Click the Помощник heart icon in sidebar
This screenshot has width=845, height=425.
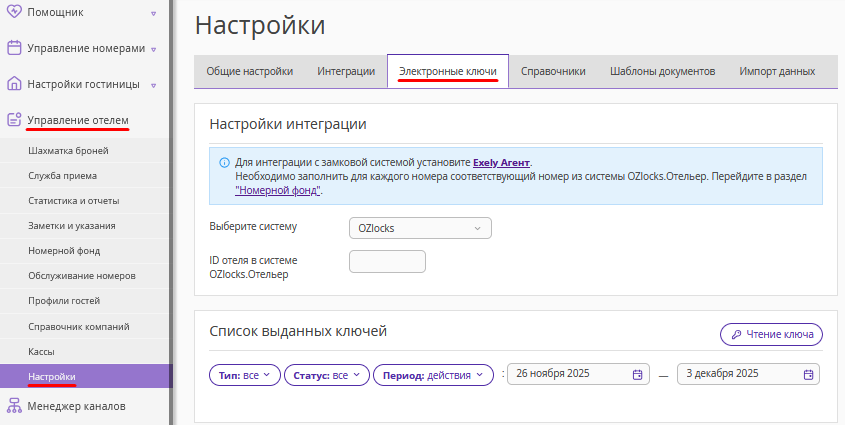(14, 13)
